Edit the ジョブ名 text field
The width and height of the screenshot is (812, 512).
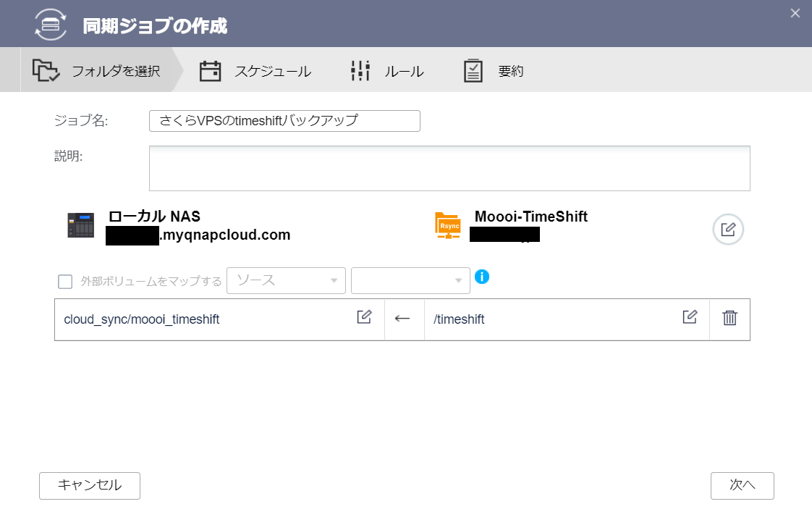[x=284, y=121]
